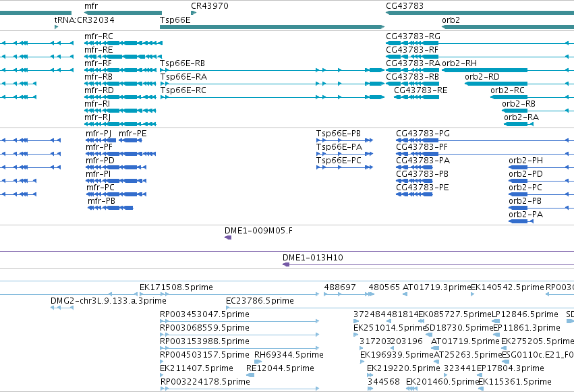Select EST RP003224178.5prime
This screenshot has width=574, height=392.
[x=205, y=382]
